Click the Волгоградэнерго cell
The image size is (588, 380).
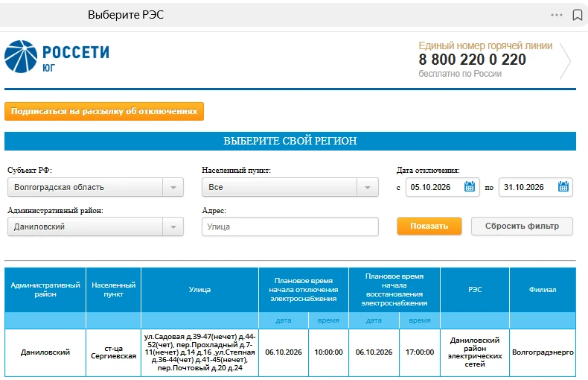[543, 352]
